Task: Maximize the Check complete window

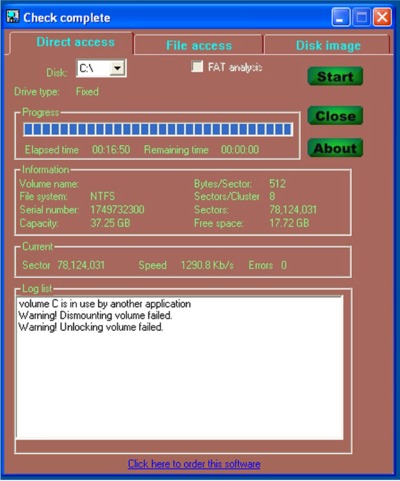Action: 361,17
